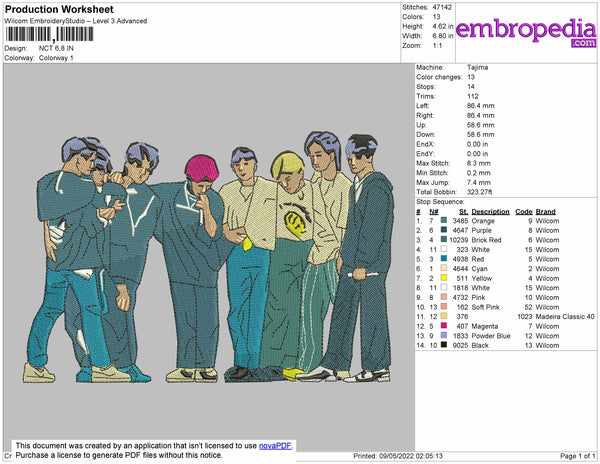
Task: Click the Wilcom EmbroideryStudio subtitle text
Action: pos(76,21)
